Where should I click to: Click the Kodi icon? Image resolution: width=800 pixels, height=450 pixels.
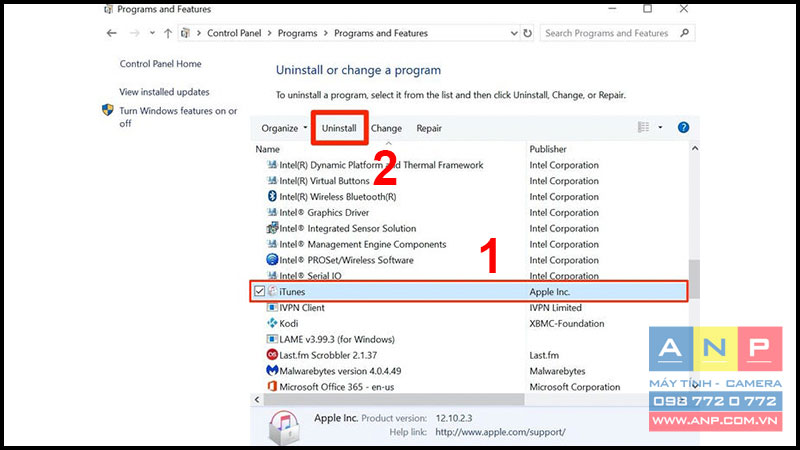pos(272,323)
